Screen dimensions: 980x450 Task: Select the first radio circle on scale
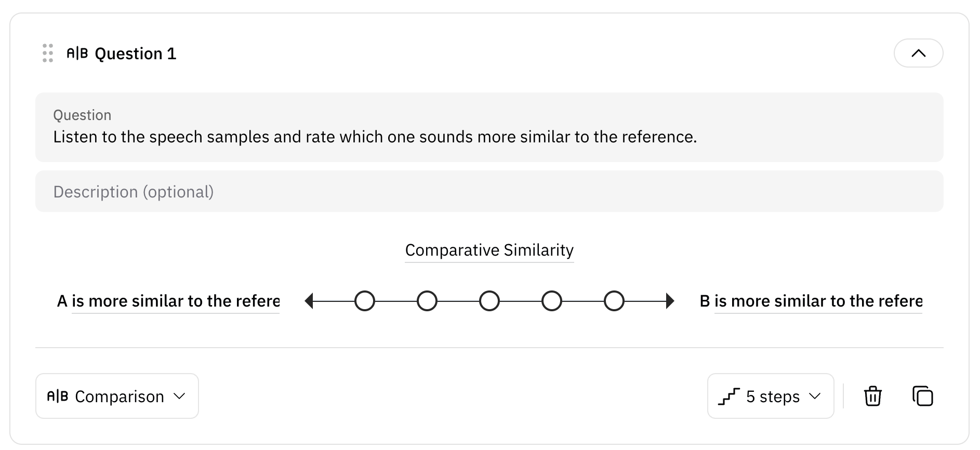coord(365,301)
